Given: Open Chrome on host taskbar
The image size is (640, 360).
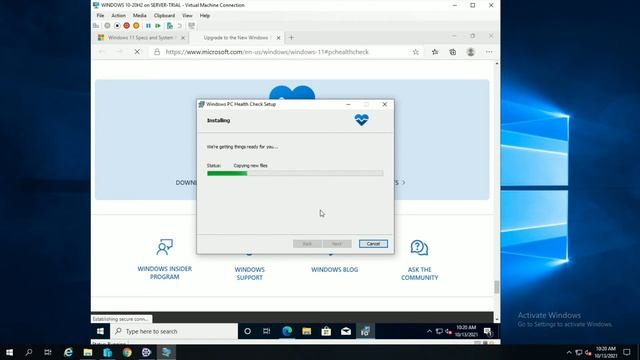Looking at the screenshot, I should 127,352.
